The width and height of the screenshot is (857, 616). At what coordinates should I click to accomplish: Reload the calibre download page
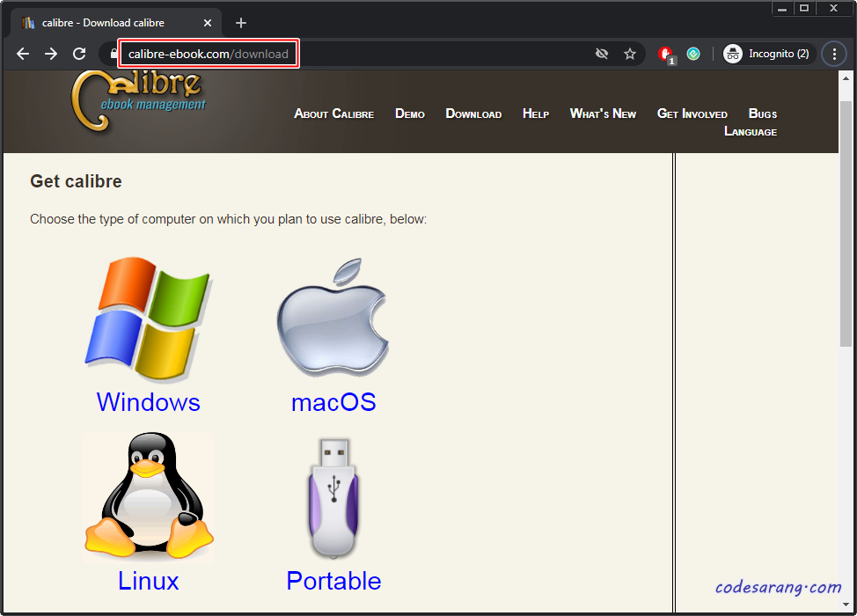point(79,54)
